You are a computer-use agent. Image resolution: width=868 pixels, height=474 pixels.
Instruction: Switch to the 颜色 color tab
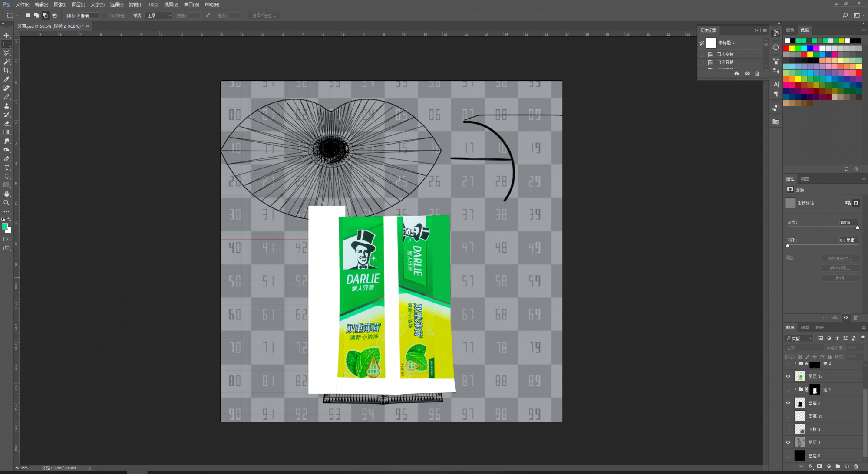pos(790,30)
